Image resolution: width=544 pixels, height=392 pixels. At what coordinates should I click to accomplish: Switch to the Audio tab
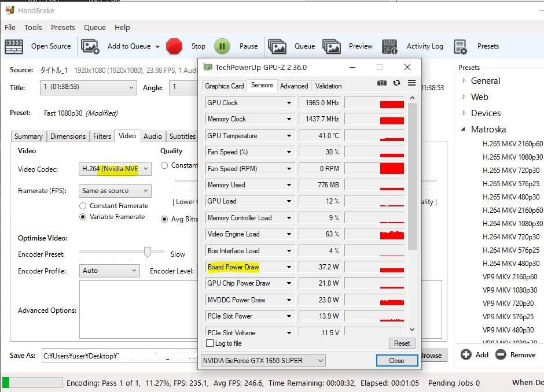[153, 136]
